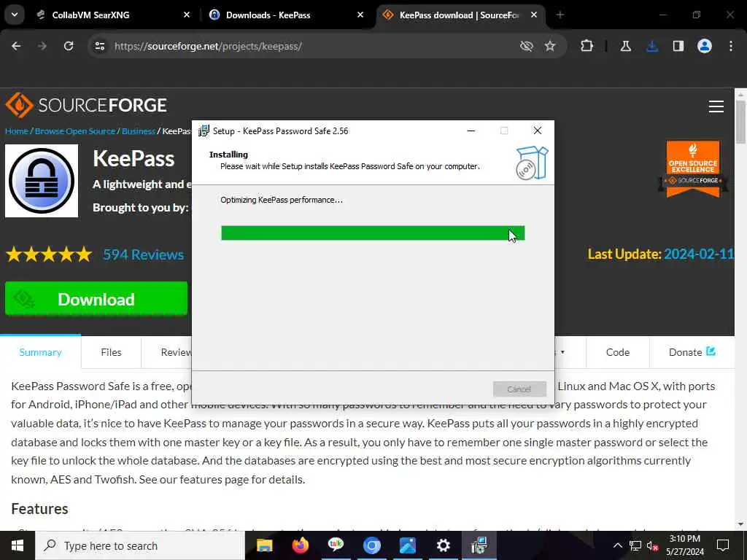Show hidden system tray icons
747x560 pixels.
point(617,545)
